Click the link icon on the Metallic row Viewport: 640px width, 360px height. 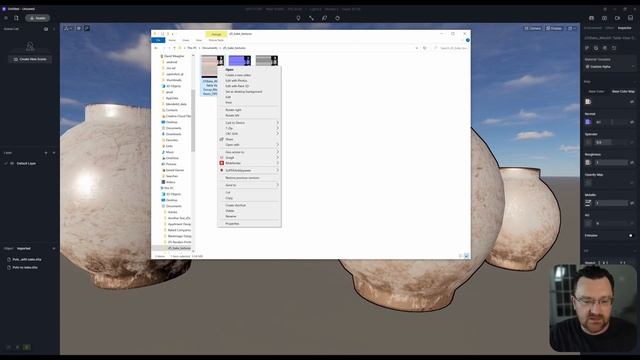click(632, 203)
